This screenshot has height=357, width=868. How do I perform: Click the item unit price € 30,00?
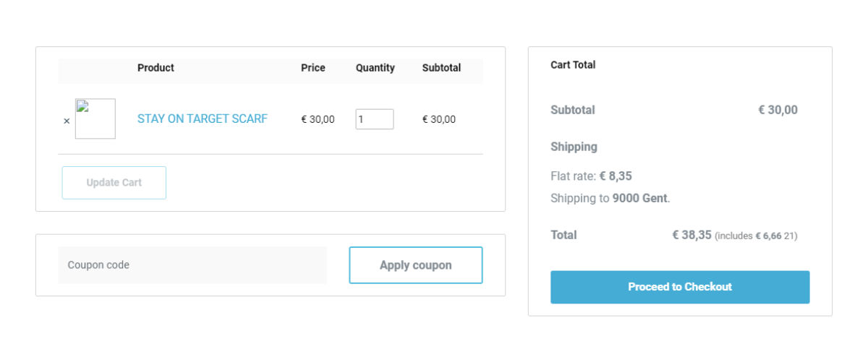pos(318,119)
